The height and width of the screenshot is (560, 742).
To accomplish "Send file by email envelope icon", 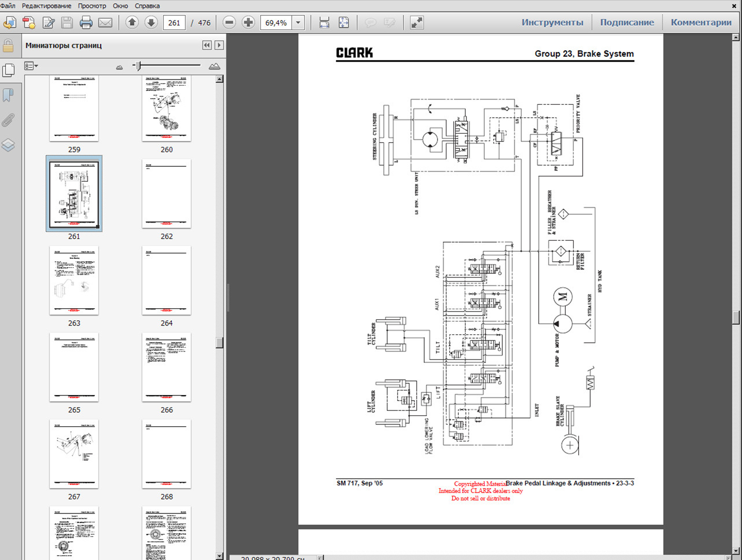I will tap(105, 23).
